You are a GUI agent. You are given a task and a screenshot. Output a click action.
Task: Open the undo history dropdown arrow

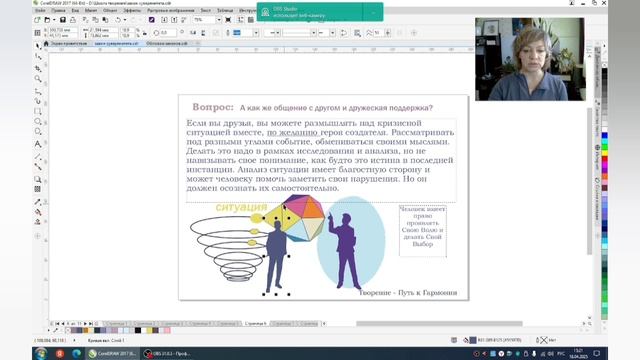[125, 20]
